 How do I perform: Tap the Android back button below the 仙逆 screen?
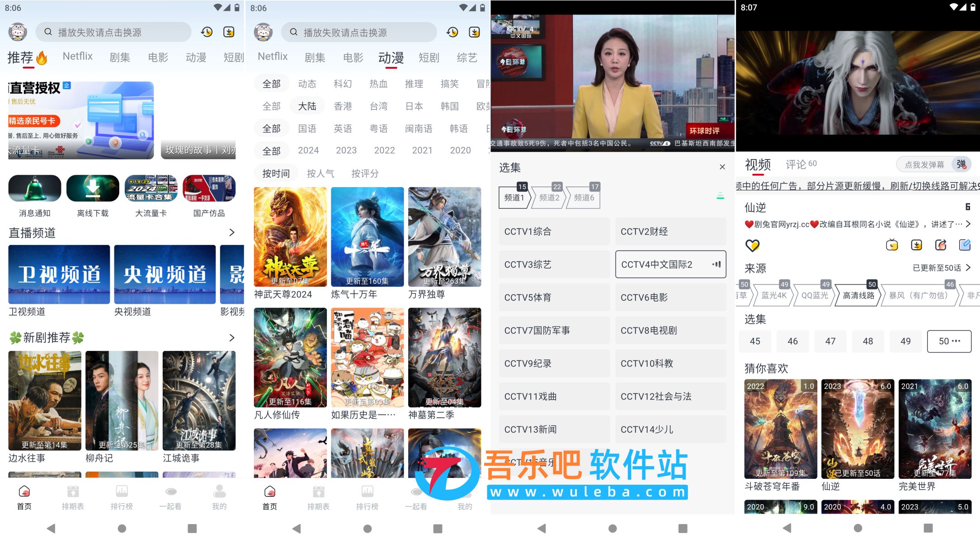click(787, 528)
